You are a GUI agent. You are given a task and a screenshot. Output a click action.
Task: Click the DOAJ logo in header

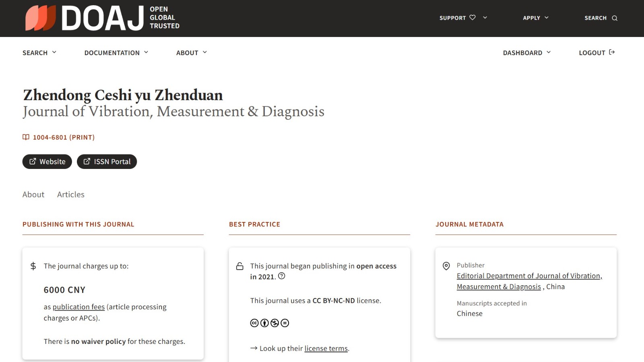click(102, 18)
